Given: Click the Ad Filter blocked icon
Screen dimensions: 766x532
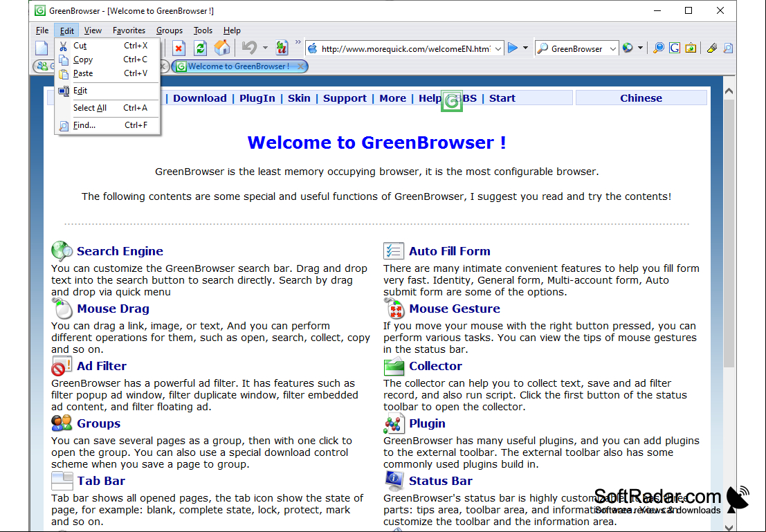Looking at the screenshot, I should coord(62,366).
